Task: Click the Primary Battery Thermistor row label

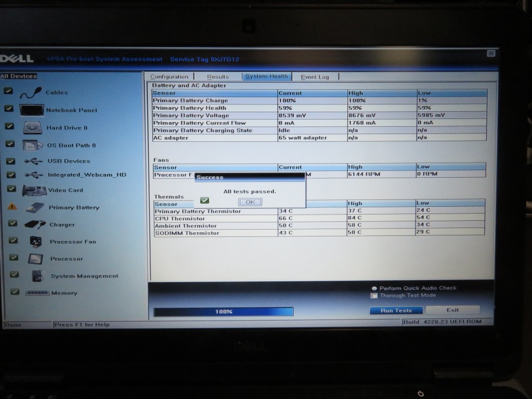Action: tap(198, 211)
